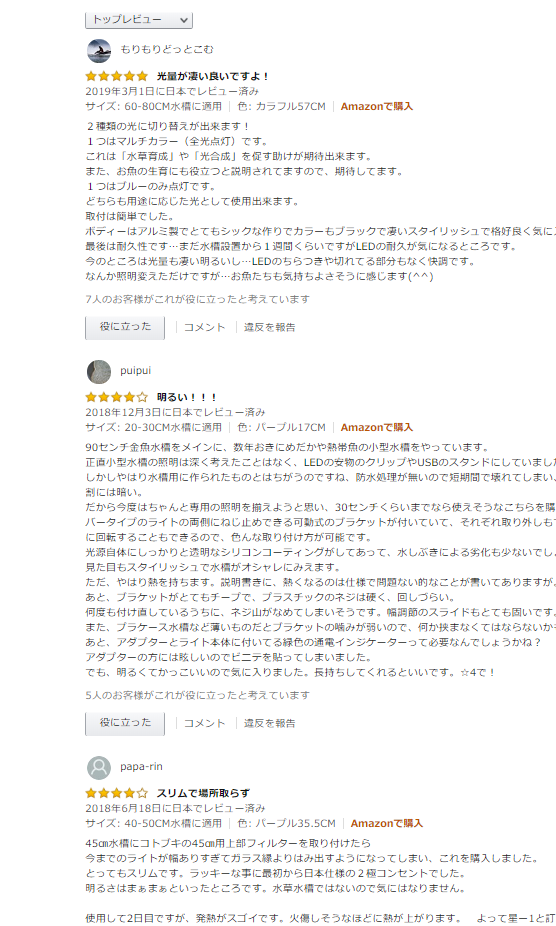Open the five-star rating of 光量が凄い良いですよ review
This screenshot has height=926, width=556.
coord(116,76)
